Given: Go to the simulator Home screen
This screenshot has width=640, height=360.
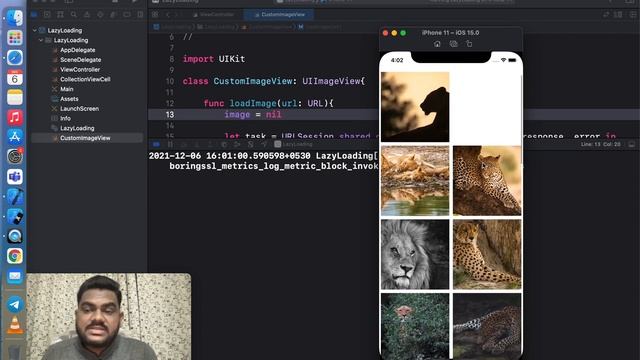Looking at the screenshot, I should coord(437,44).
